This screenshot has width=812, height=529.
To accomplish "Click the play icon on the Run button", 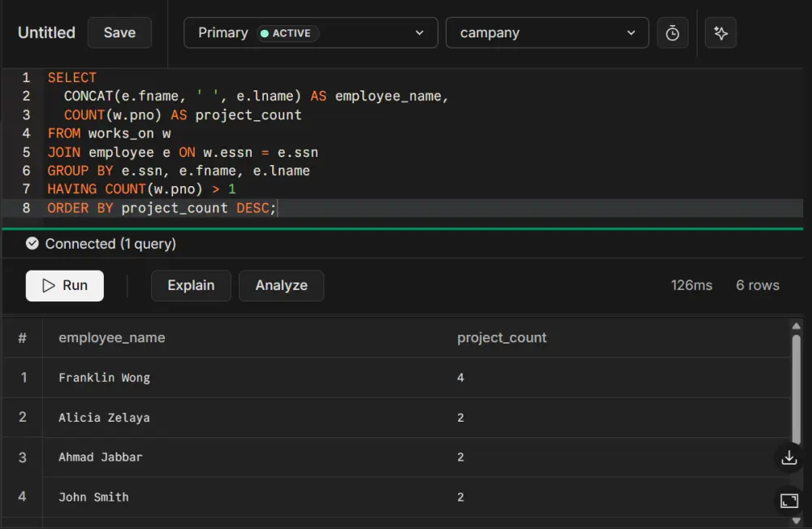I will click(x=47, y=285).
